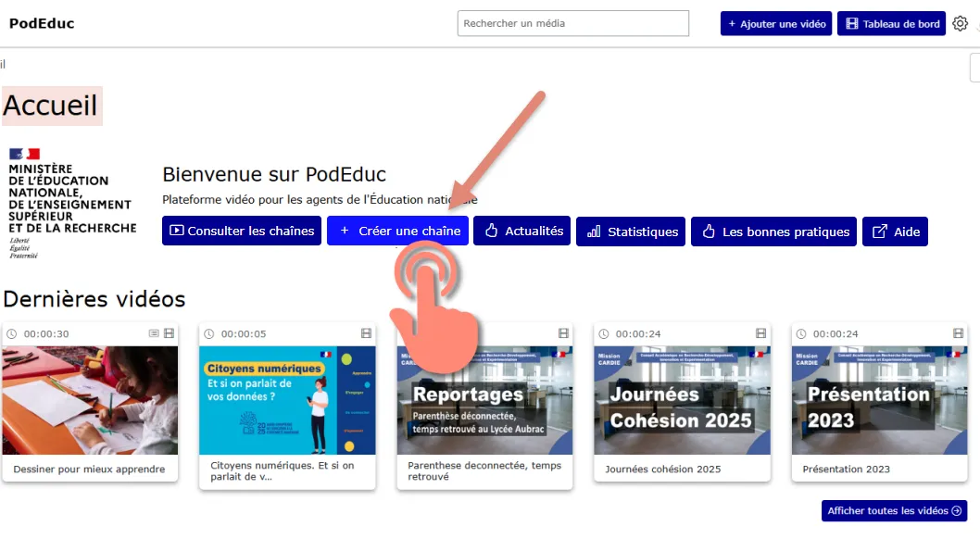
Task: Click film icon on Journées cohésion card
Action: pos(760,333)
